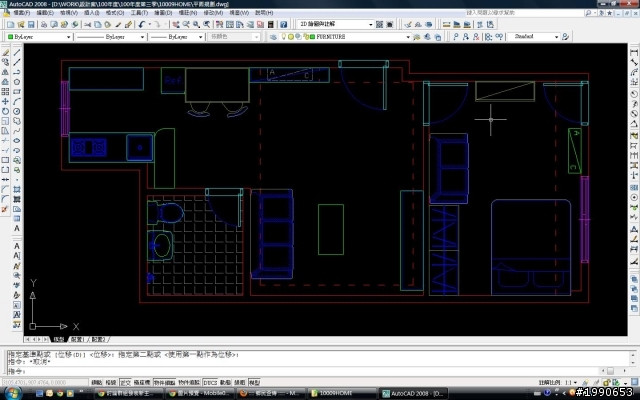Activate the Pan realtime tool
This screenshot has width=640, height=400.
[176, 24]
